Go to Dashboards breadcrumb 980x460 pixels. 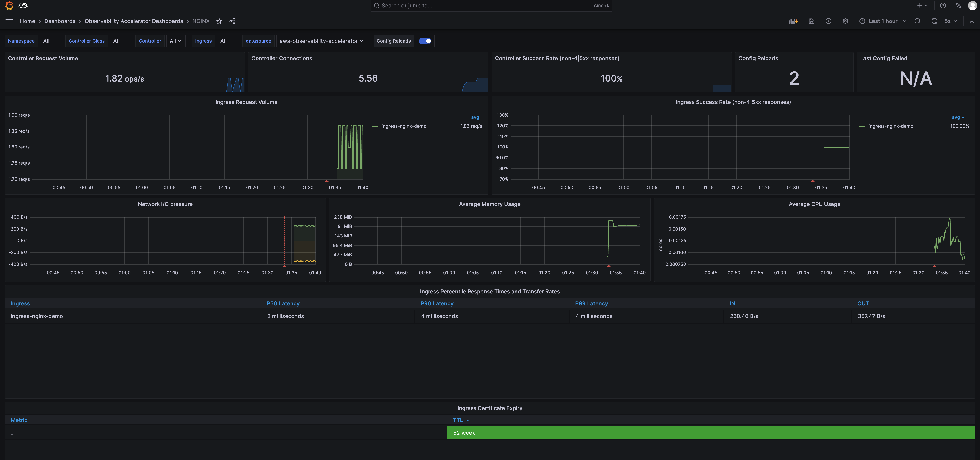coord(60,21)
